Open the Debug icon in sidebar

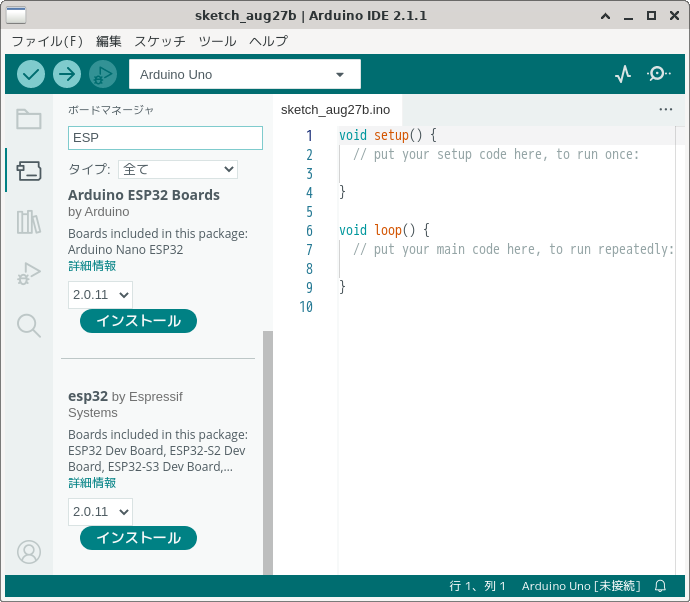(x=29, y=273)
